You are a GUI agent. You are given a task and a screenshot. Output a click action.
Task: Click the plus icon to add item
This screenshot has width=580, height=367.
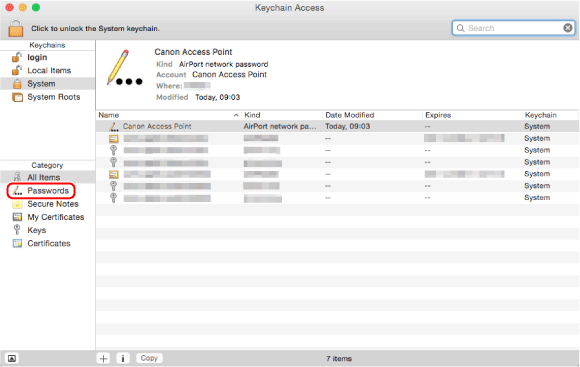[x=104, y=358]
